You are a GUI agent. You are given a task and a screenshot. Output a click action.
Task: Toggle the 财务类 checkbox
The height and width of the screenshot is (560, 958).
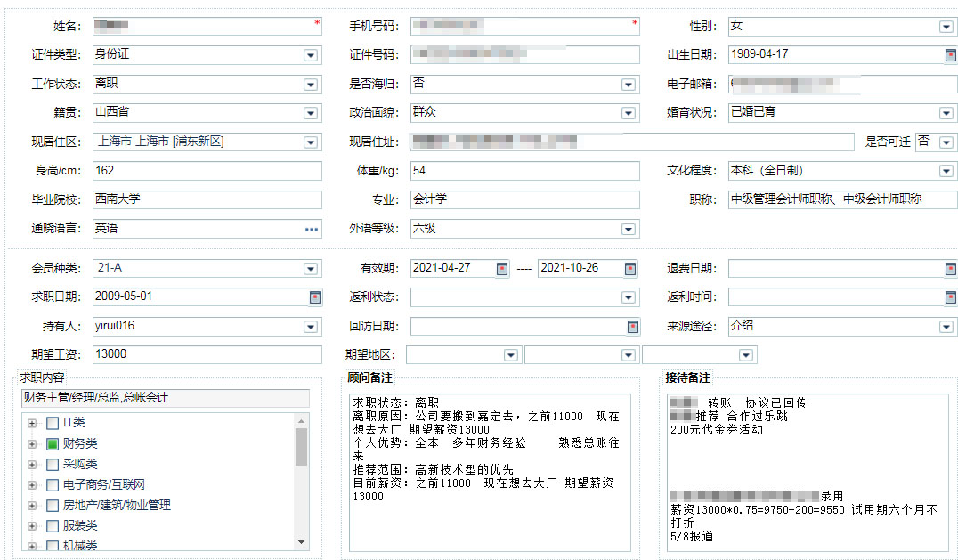pos(53,443)
